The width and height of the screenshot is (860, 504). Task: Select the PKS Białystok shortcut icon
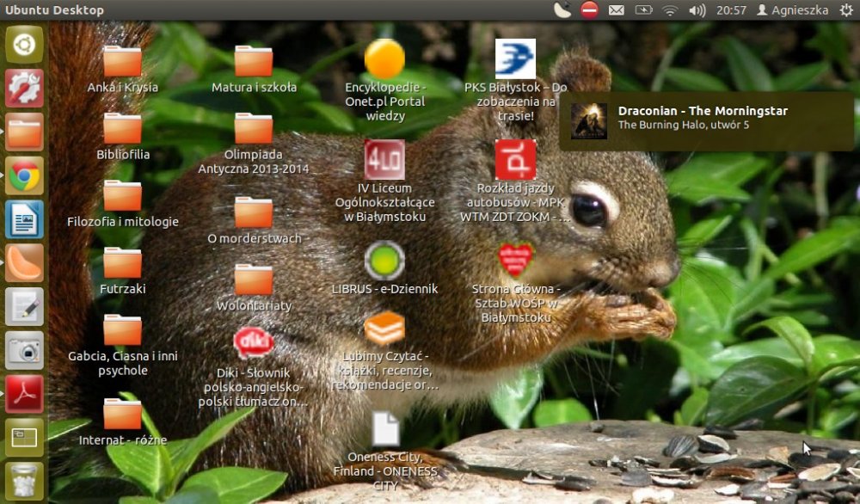pos(515,58)
